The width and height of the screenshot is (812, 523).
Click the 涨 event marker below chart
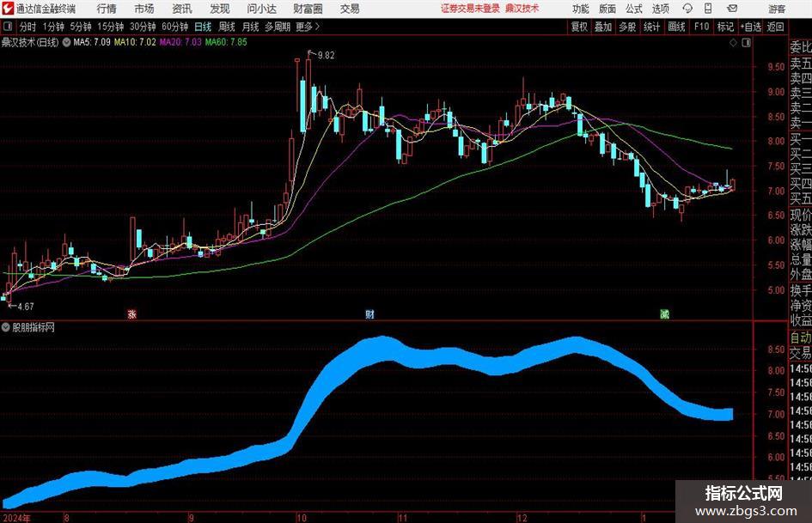tap(132, 313)
